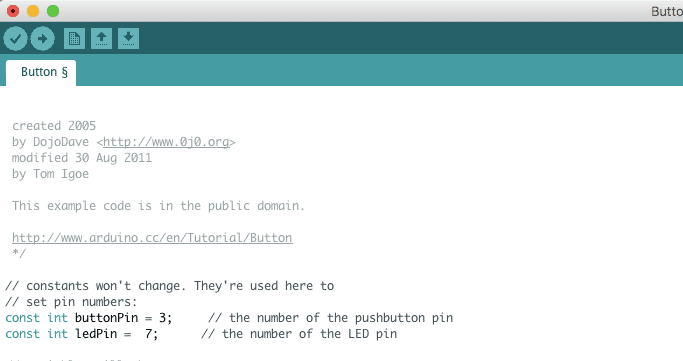The width and height of the screenshot is (683, 361).
Task: Open a sketch with the up-arrow icon
Action: pyautogui.click(x=101, y=39)
